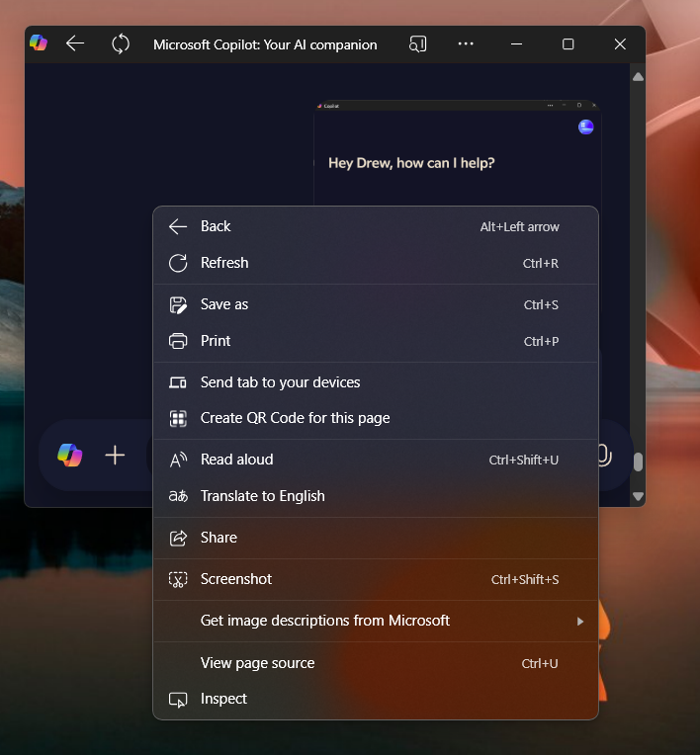Click the QR code icon in menu

click(178, 418)
